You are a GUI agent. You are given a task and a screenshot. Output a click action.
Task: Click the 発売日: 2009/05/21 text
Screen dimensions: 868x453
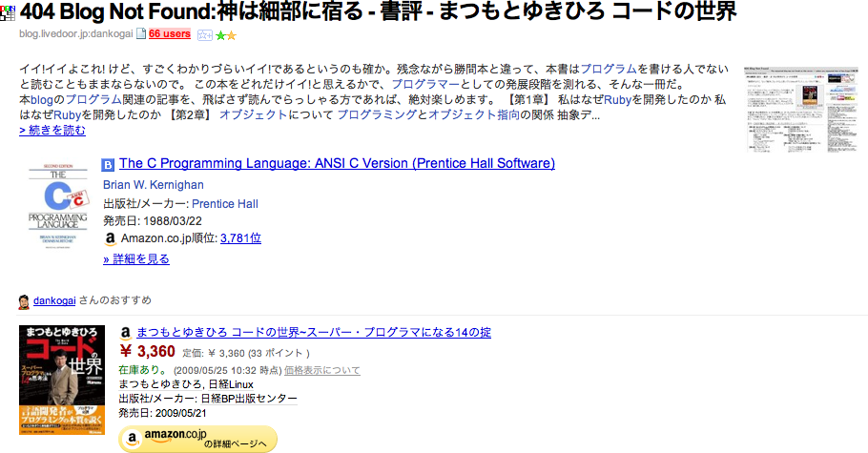pyautogui.click(x=162, y=413)
